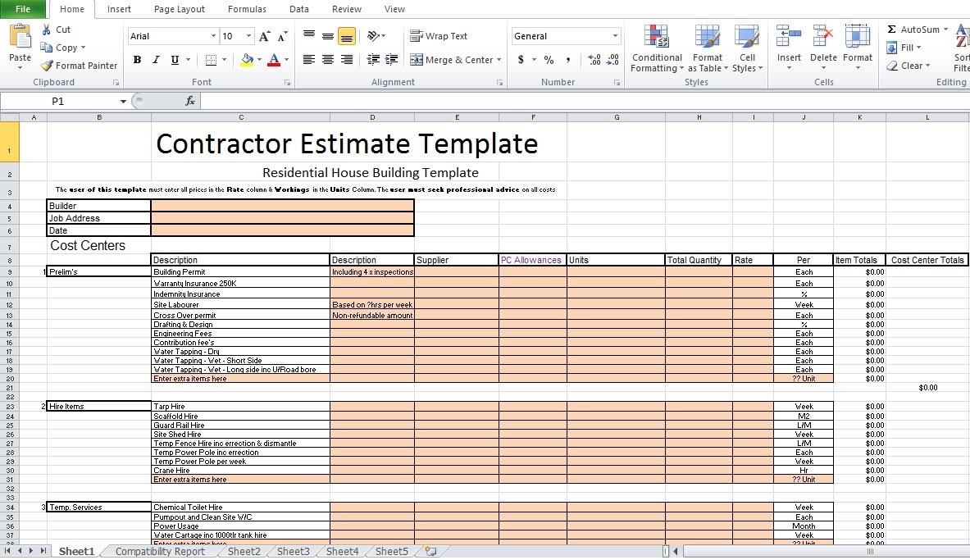This screenshot has height=560, width=970.
Task: Open the Cell Styles gallery
Action: coord(747,48)
